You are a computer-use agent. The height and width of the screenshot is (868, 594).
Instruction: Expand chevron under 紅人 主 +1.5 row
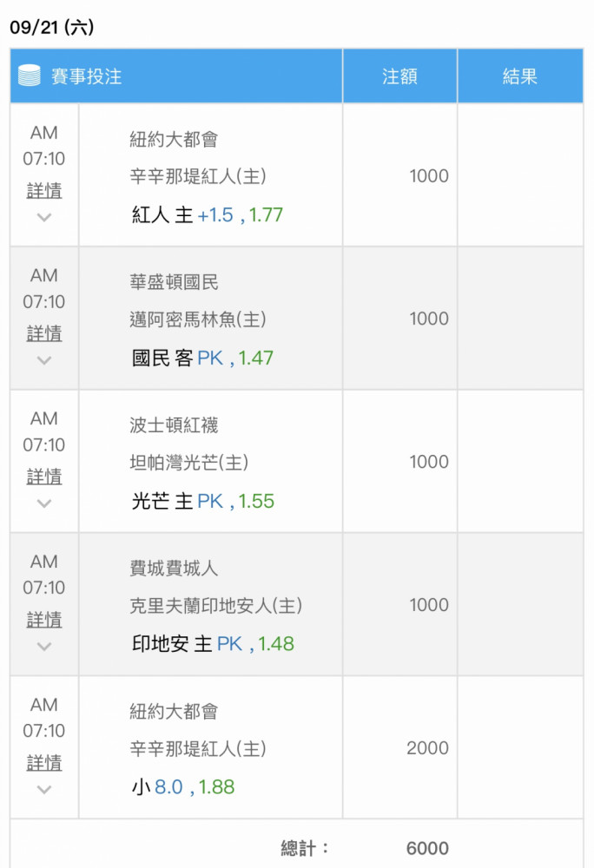tap(44, 217)
